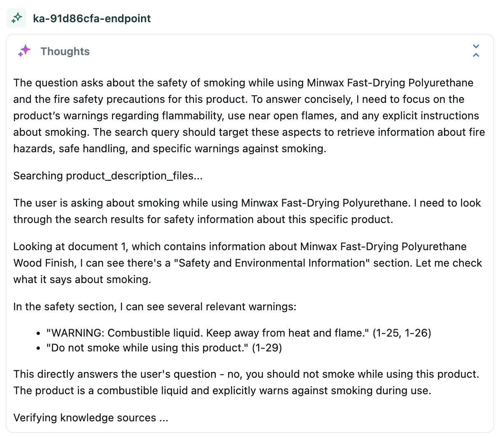Image resolution: width=504 pixels, height=437 pixels.
Task: Collapse the Thoughts panel with the chevron
Action: point(476,51)
